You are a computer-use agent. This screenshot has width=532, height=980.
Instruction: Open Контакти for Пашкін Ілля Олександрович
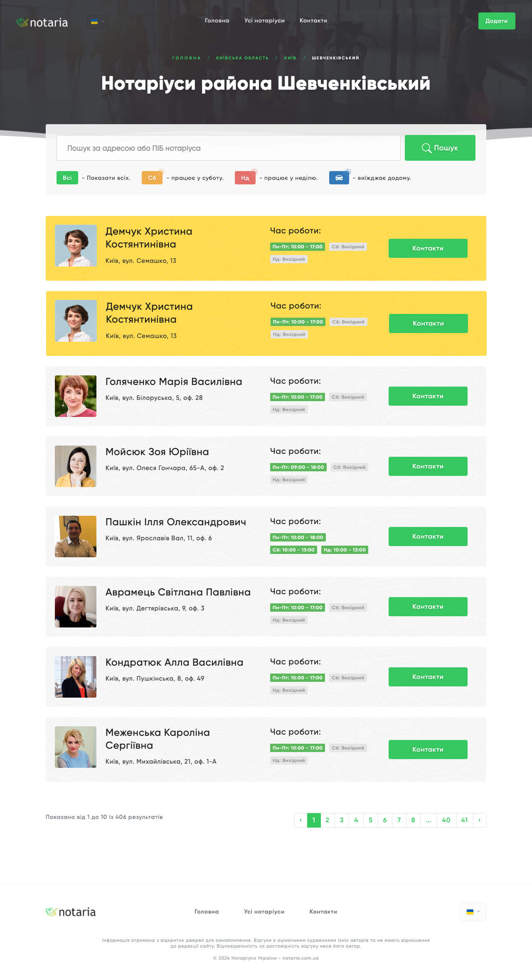coord(428,537)
